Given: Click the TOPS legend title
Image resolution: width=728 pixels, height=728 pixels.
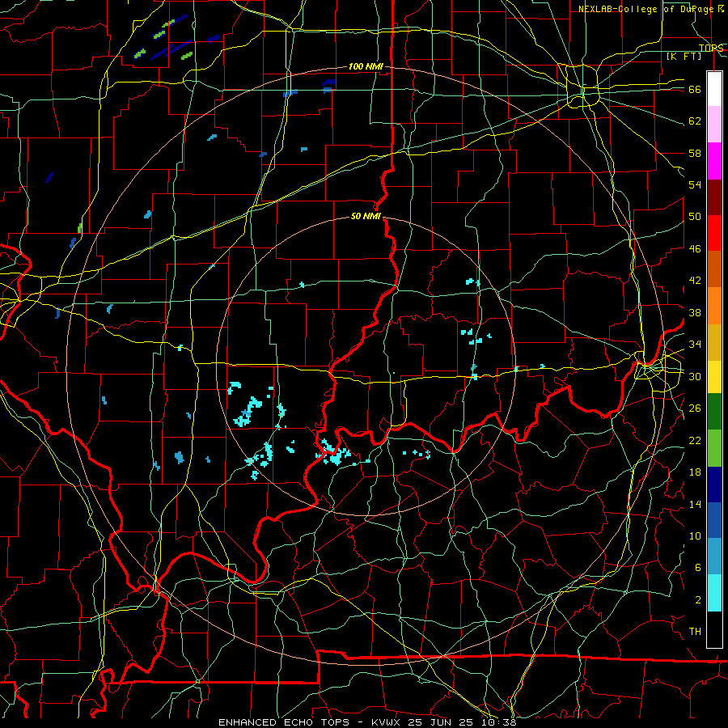Looking at the screenshot, I should (x=711, y=48).
